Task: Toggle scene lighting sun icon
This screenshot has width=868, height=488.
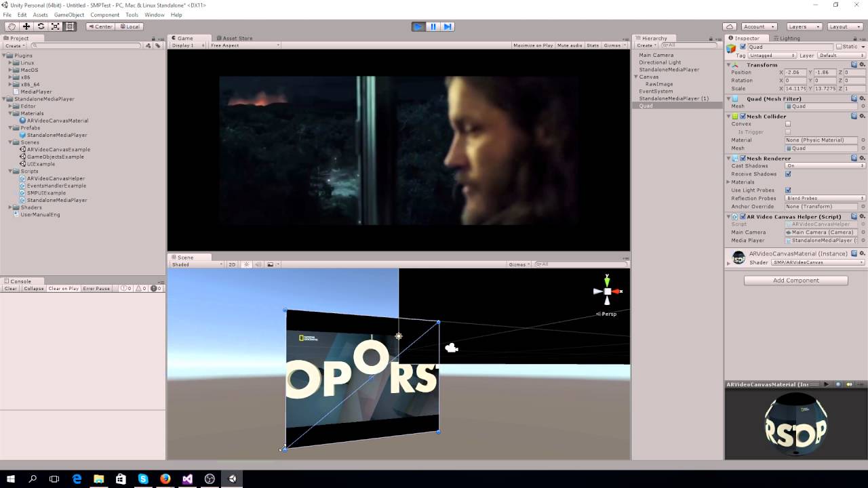Action: [247, 264]
